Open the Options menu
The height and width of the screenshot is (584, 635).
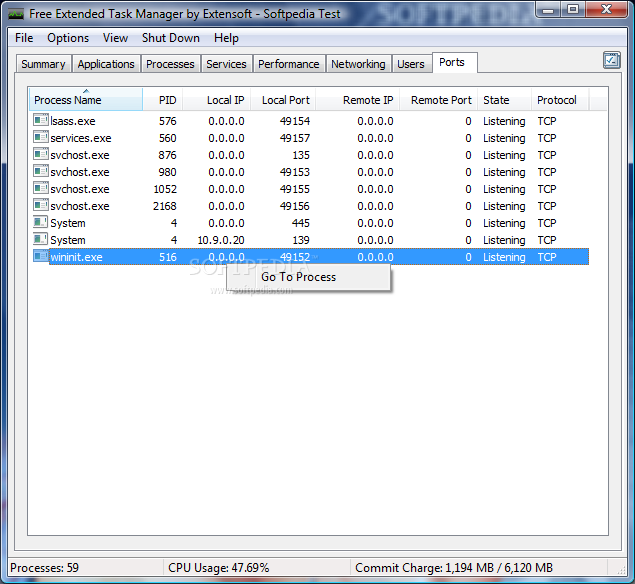(x=68, y=38)
